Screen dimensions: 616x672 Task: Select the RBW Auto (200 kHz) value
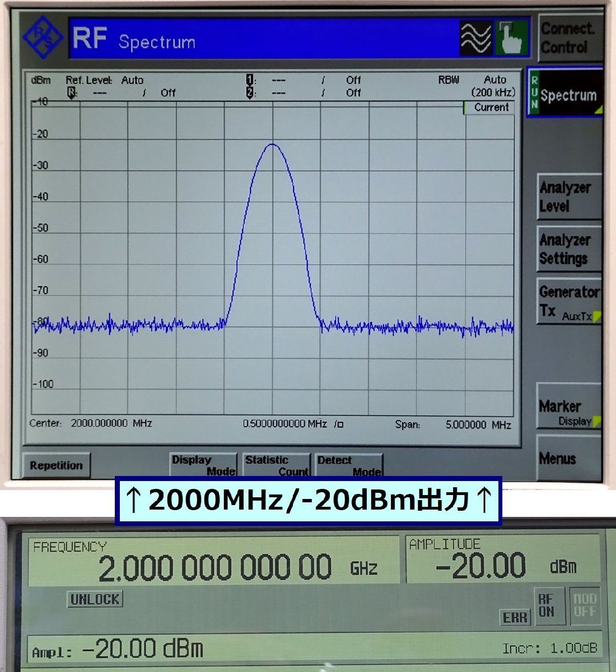point(493,86)
